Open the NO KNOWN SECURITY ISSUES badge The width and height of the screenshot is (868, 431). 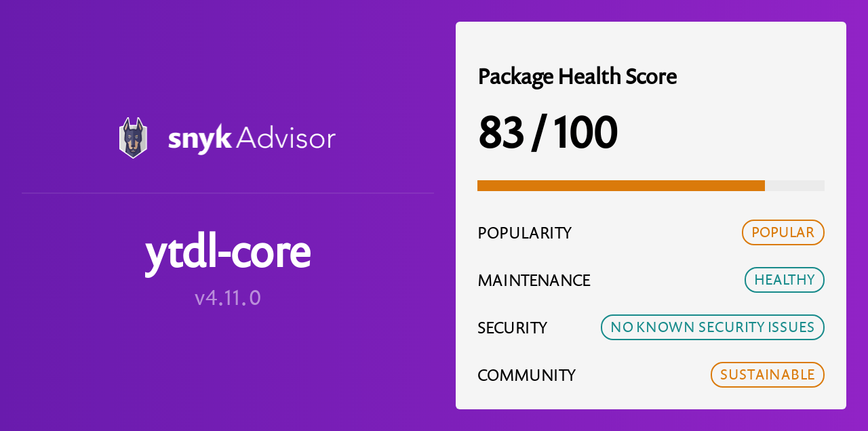point(712,327)
